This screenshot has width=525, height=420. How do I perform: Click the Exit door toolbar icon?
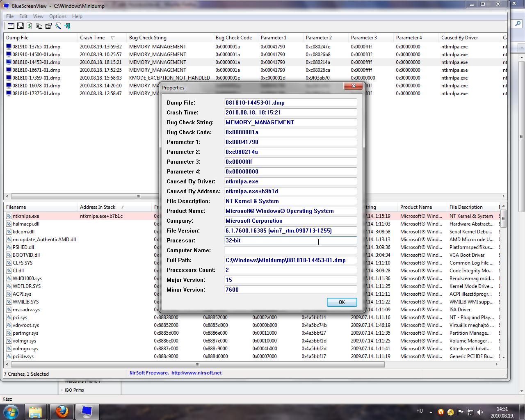pos(68,26)
